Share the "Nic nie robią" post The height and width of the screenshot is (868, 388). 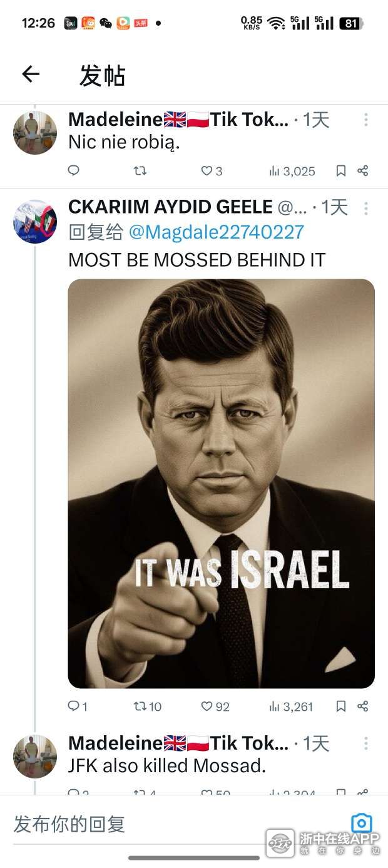pos(363,170)
